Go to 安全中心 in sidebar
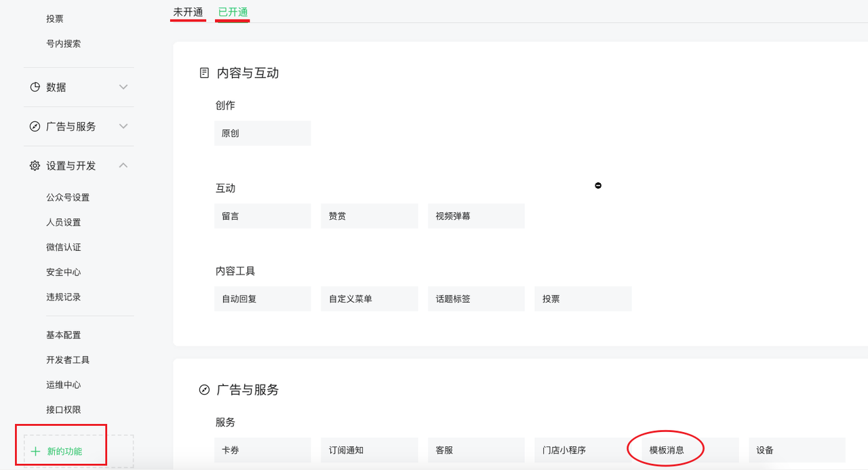 64,273
